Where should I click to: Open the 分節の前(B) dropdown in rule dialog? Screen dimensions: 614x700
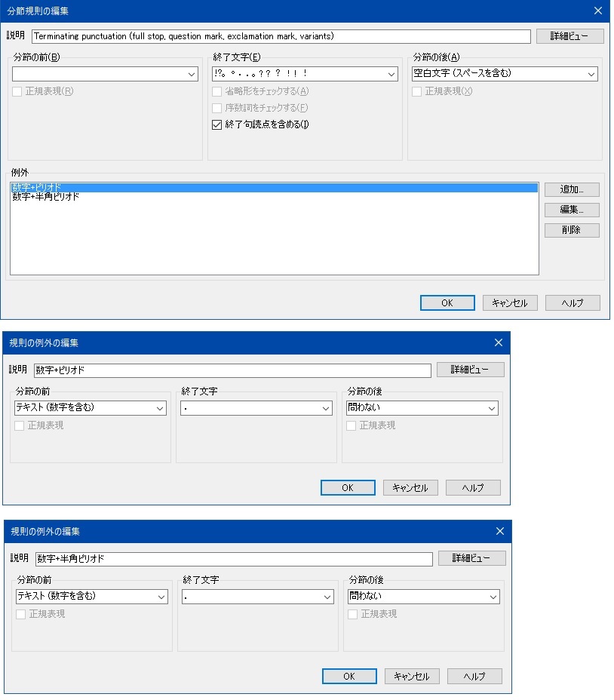click(x=192, y=74)
